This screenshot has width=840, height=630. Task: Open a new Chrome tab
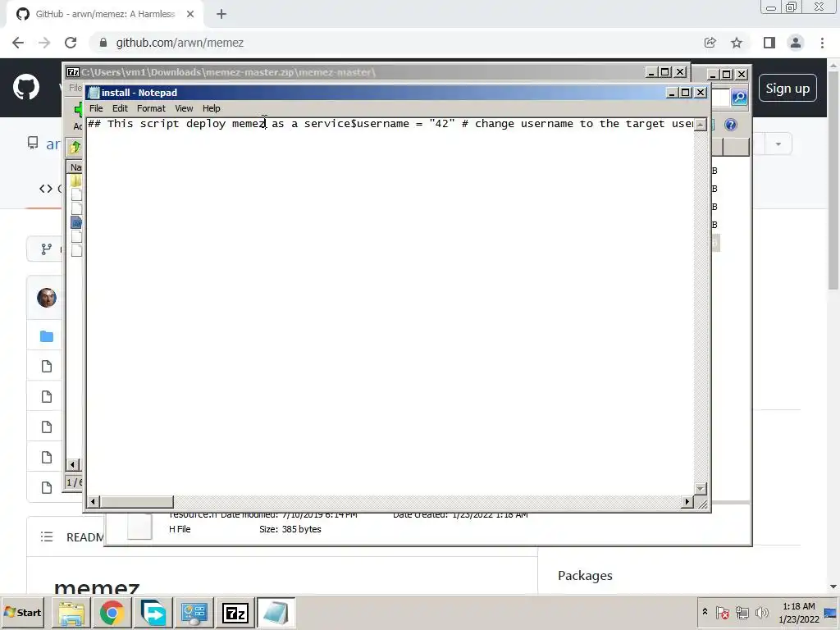pos(221,15)
